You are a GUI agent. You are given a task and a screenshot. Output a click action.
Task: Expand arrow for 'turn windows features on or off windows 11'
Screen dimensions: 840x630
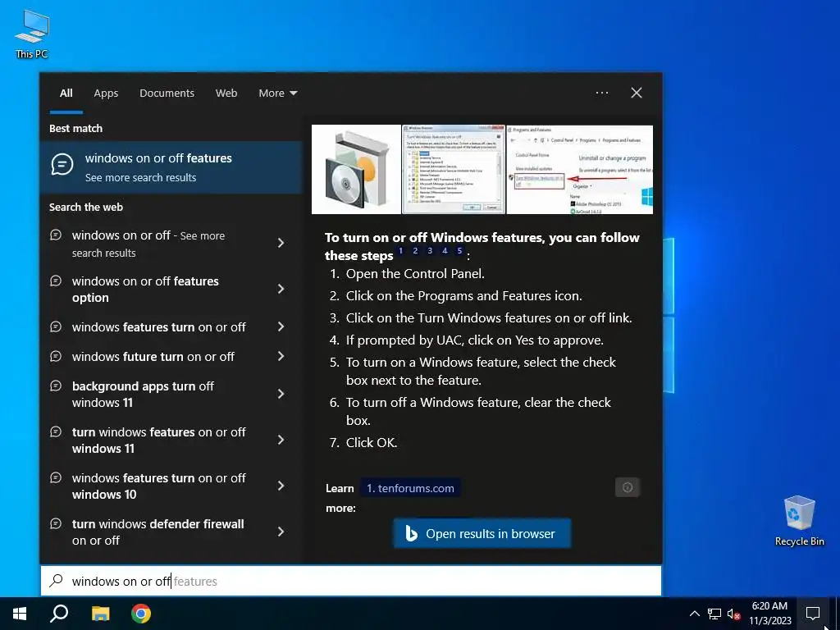click(x=281, y=440)
